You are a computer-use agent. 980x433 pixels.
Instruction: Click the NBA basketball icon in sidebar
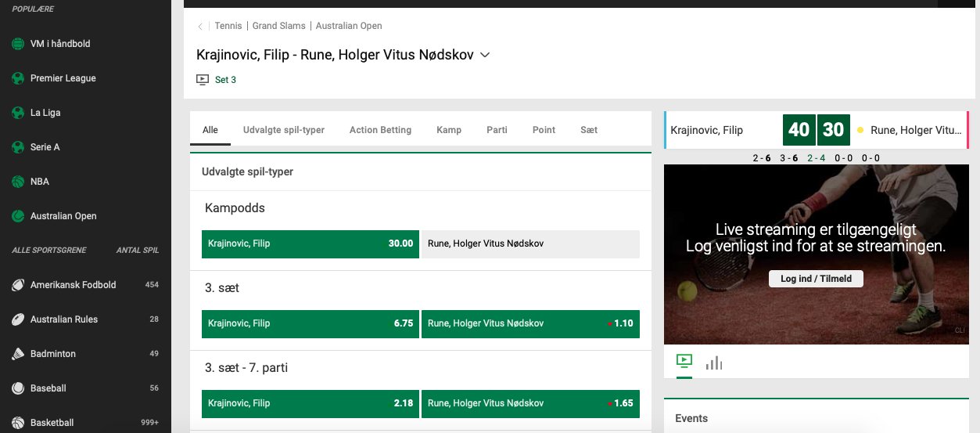pyautogui.click(x=18, y=182)
